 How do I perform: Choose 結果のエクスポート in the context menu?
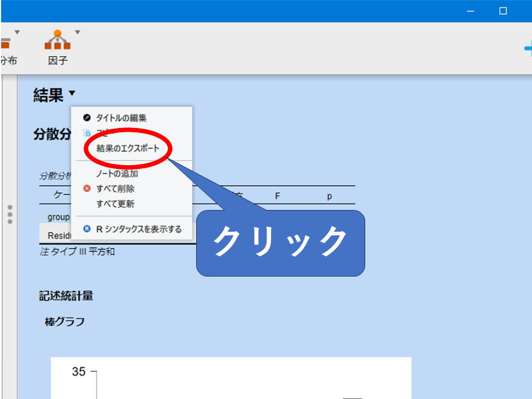click(x=127, y=149)
